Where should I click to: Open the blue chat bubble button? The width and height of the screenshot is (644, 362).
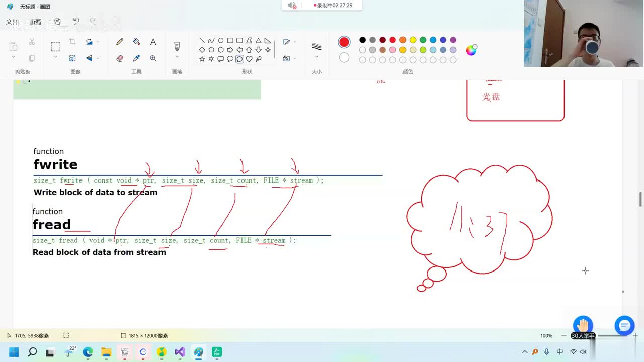coord(624,326)
